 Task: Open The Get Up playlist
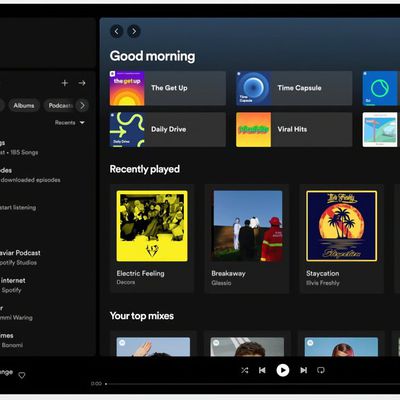(168, 88)
